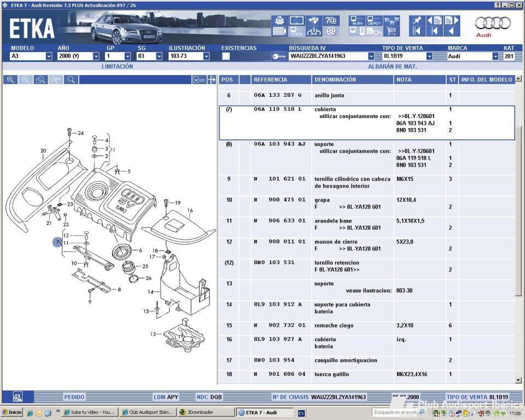Image resolution: width=525 pixels, height=420 pixels.
Task: Switch to JDownloader taskbar item
Action: 205,412
